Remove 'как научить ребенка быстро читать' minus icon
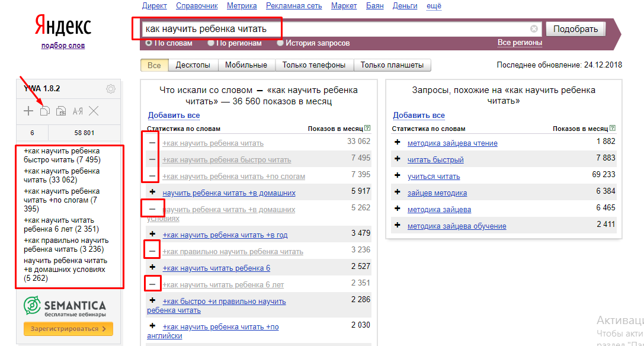 coord(152,159)
